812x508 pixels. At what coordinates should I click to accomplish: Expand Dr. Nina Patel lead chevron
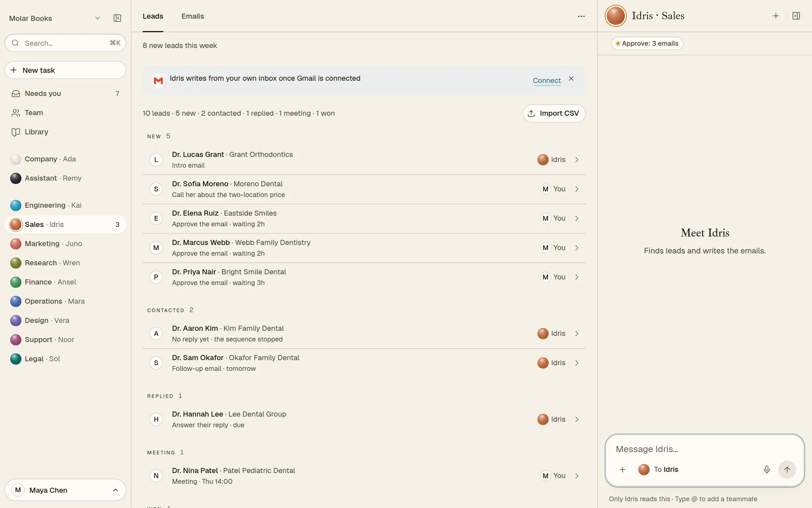click(577, 476)
